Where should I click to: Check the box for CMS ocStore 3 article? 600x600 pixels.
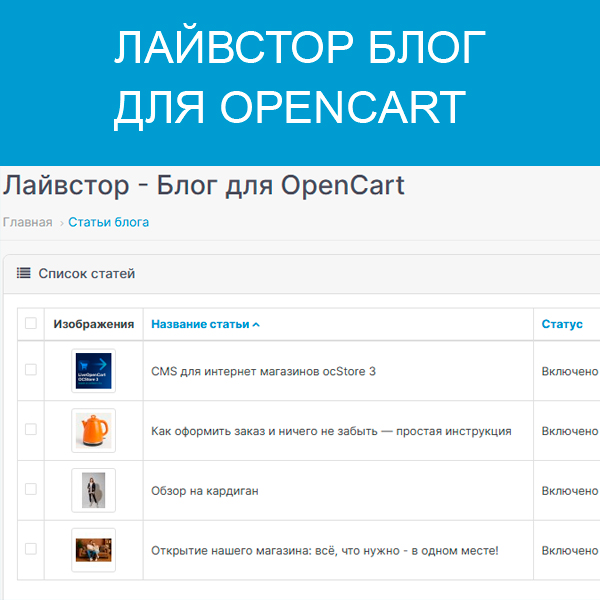pos(31,370)
